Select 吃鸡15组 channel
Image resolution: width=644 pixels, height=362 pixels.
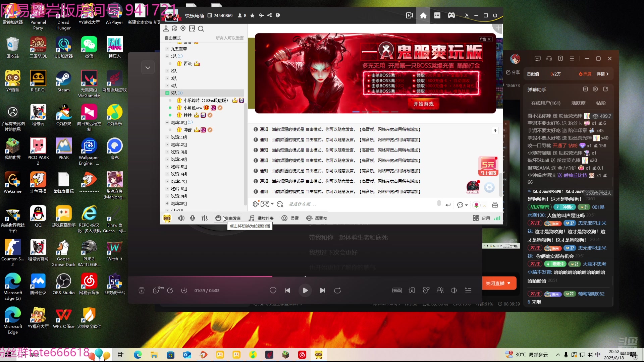[179, 167]
